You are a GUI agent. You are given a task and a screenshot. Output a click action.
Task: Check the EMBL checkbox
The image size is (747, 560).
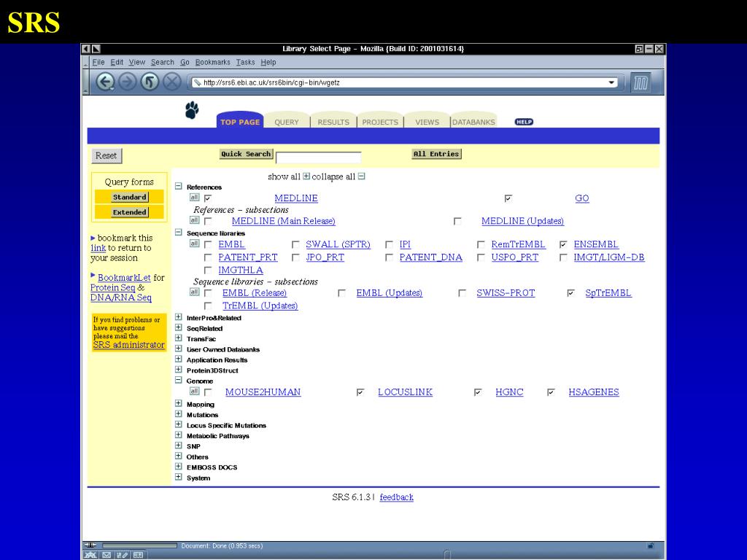(208, 244)
